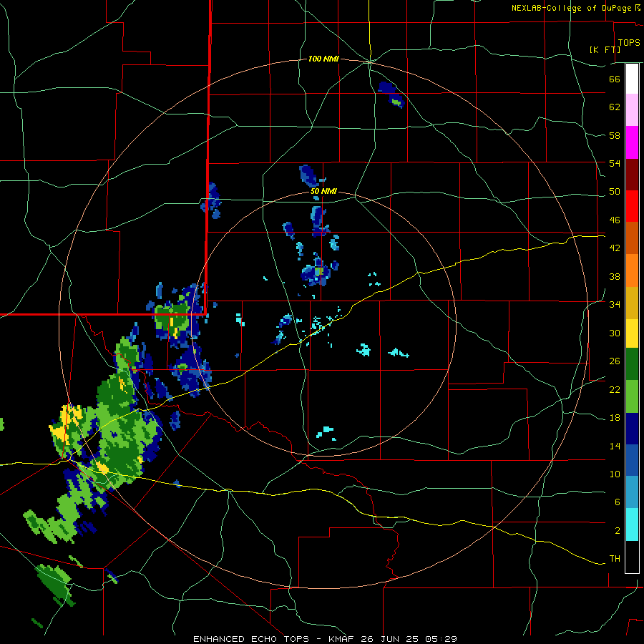Click the 30 legend value
Screen dimensions: 644x644
tap(615, 333)
